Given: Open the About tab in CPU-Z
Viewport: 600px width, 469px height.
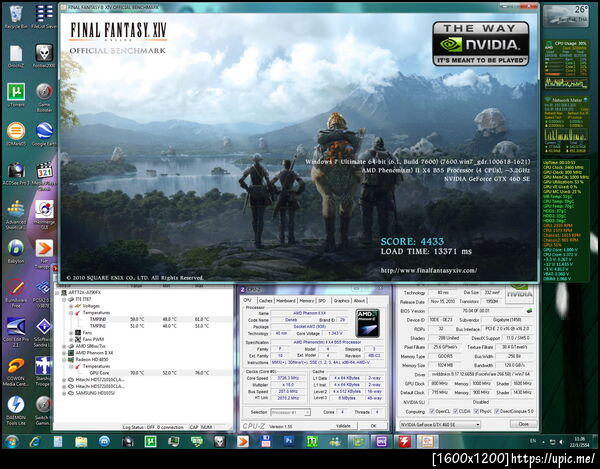Looking at the screenshot, I should click(359, 301).
